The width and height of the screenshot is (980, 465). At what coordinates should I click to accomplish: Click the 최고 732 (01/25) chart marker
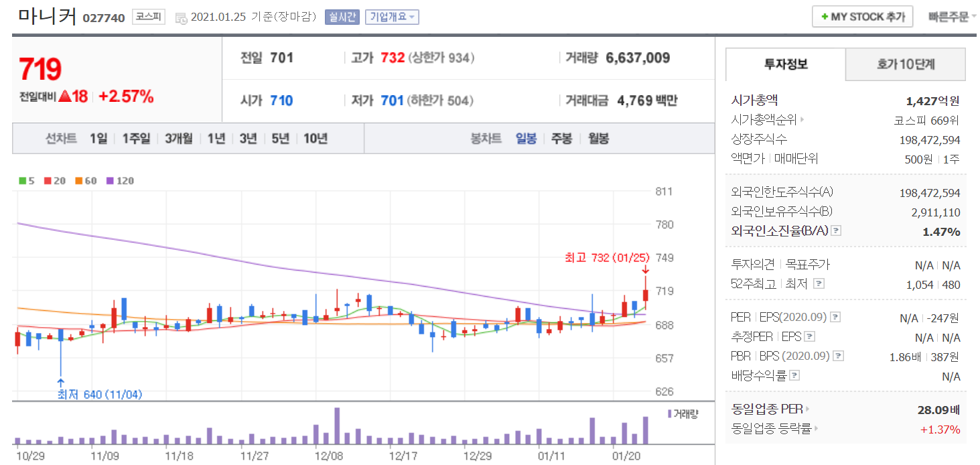pos(608,258)
